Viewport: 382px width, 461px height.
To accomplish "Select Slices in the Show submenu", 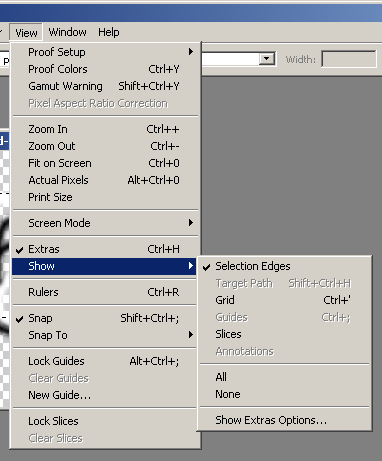I will coord(284,334).
